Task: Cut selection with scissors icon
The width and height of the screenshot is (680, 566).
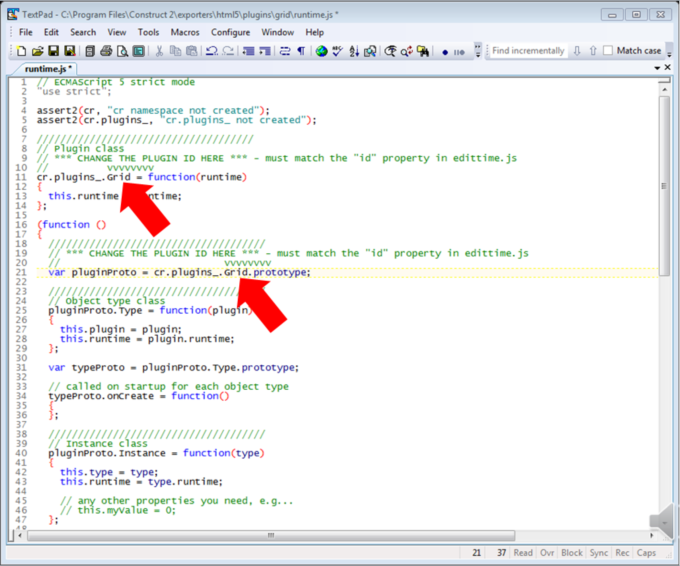Action: [x=159, y=51]
